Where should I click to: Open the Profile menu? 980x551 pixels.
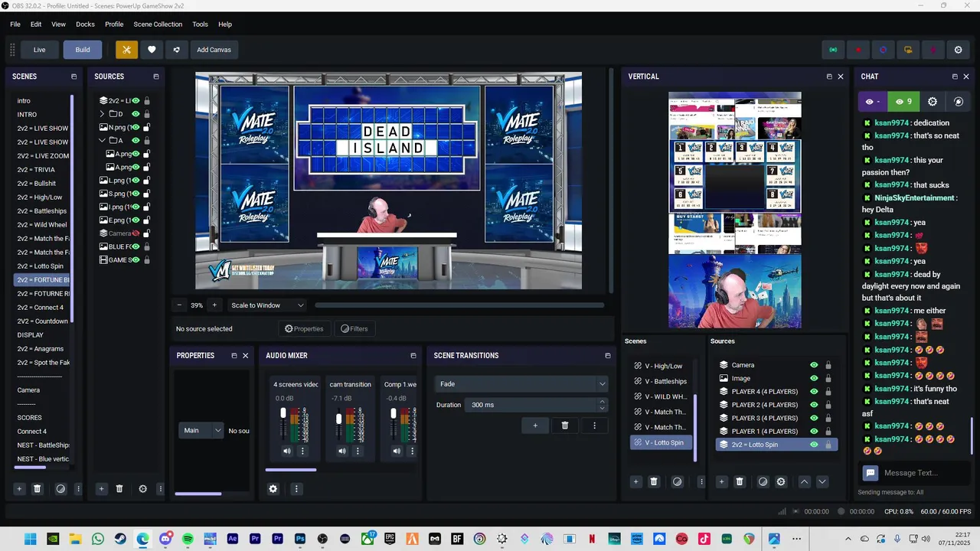pyautogui.click(x=114, y=24)
